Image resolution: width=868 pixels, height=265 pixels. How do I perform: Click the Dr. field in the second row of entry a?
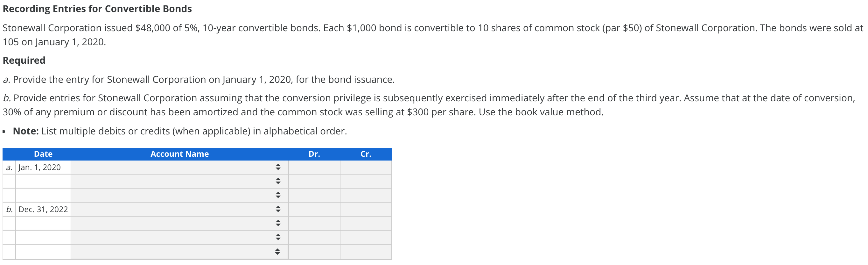click(x=314, y=181)
